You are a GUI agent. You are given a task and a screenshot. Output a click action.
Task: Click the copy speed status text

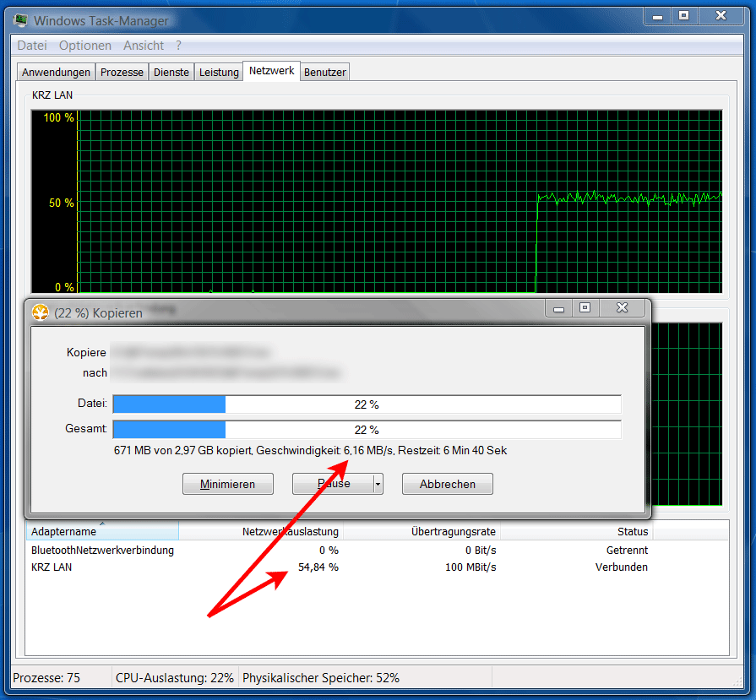click(311, 450)
